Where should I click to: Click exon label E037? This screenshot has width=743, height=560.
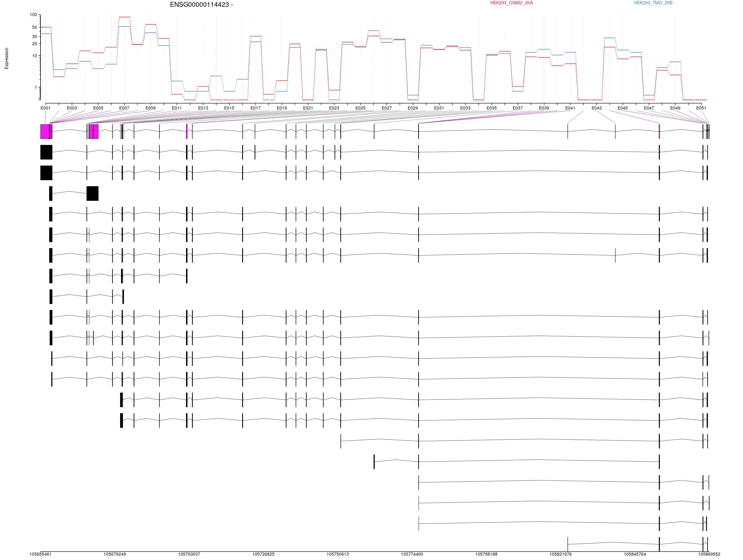[x=518, y=108]
